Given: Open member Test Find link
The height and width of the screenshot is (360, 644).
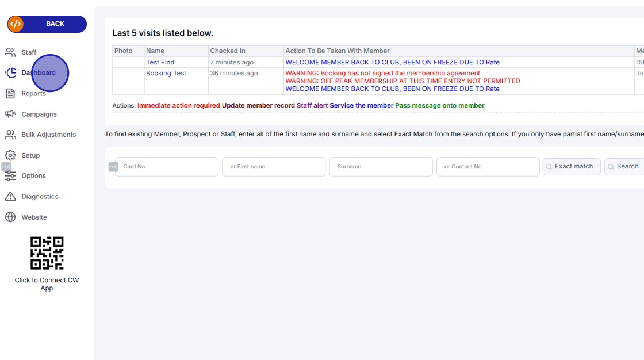Looking at the screenshot, I should click(x=160, y=62).
